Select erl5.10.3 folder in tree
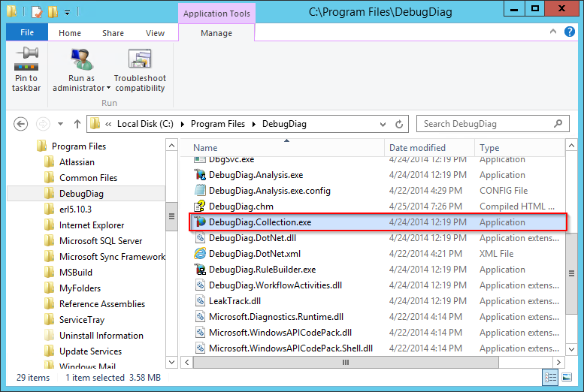Viewport: 584px width, 392px height. pyautogui.click(x=75, y=210)
